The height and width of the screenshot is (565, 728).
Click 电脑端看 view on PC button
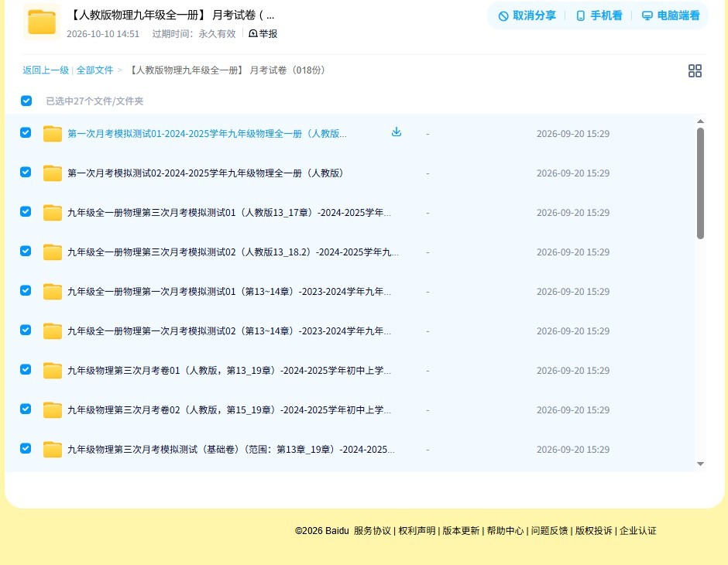point(671,15)
